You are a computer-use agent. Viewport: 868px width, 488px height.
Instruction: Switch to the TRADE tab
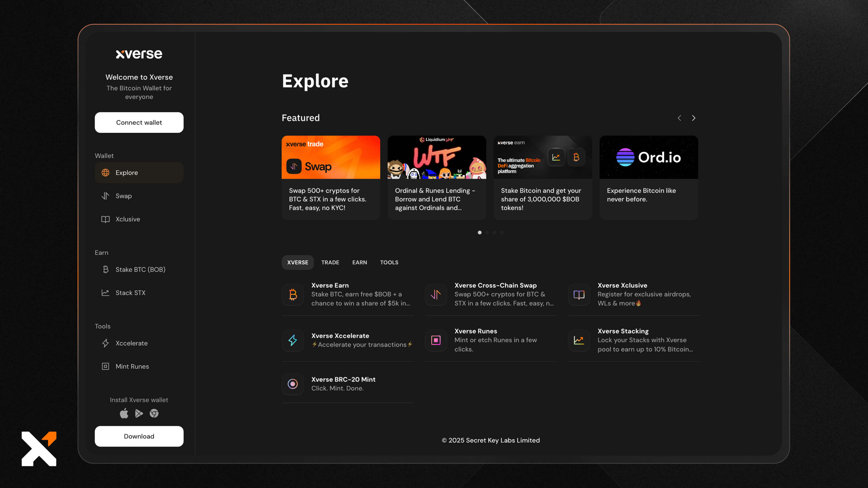click(x=330, y=262)
